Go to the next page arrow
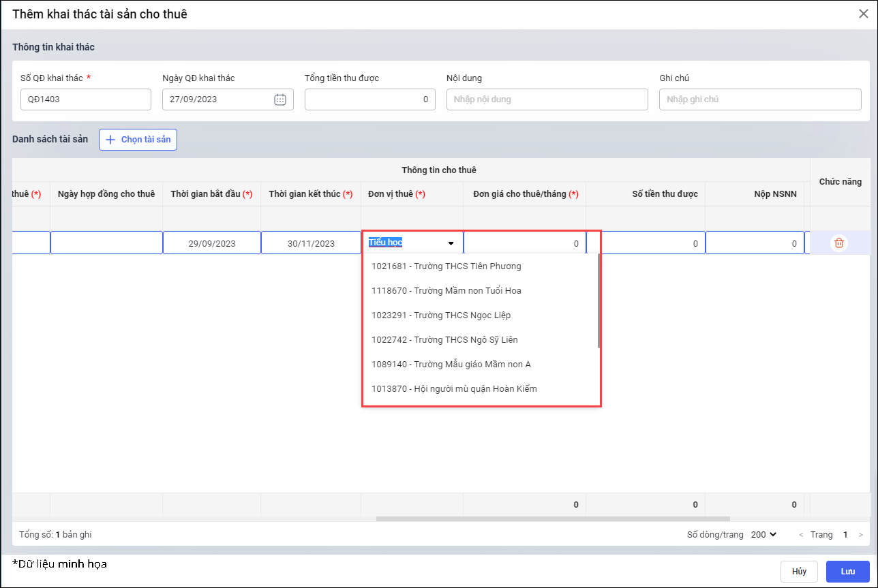 coord(861,535)
